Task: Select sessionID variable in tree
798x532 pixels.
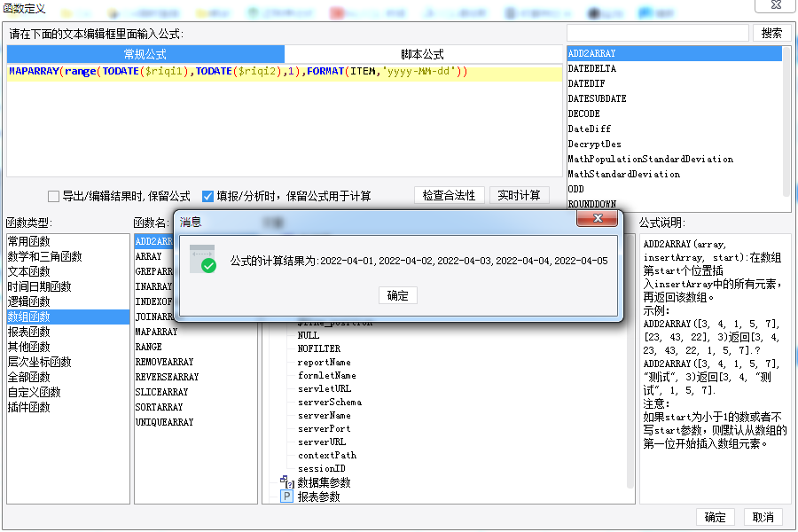Action: click(322, 468)
